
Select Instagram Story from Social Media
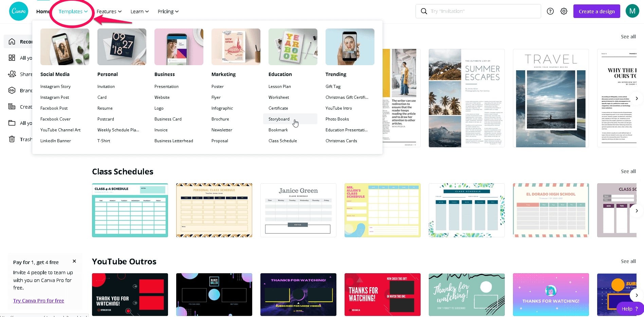[55, 87]
